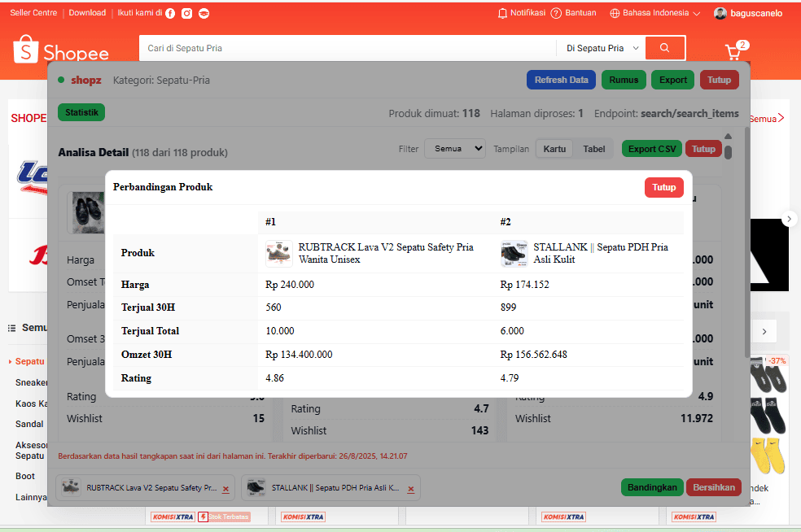Close the Perbandingan Produk dialog
801x532 pixels.
tap(663, 187)
